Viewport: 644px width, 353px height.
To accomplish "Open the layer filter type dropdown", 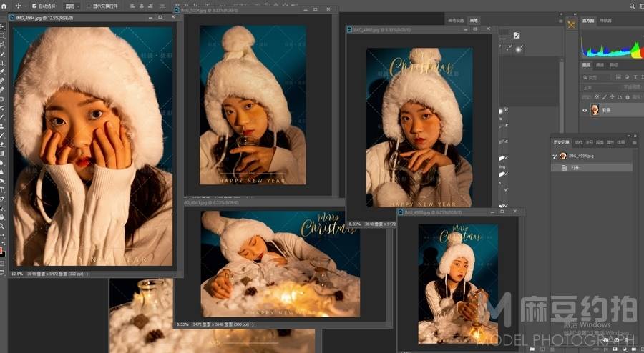I will tap(598, 77).
